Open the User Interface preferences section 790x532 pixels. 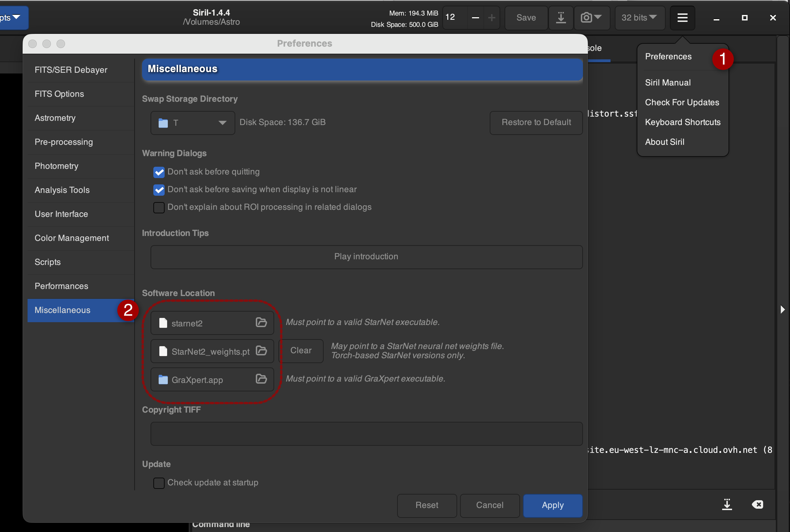coord(81,214)
